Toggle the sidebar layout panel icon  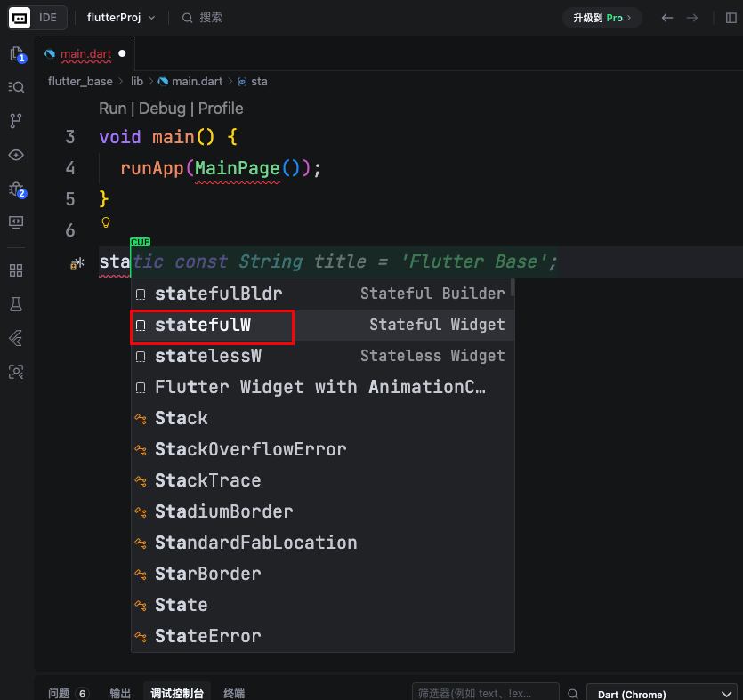point(731,18)
